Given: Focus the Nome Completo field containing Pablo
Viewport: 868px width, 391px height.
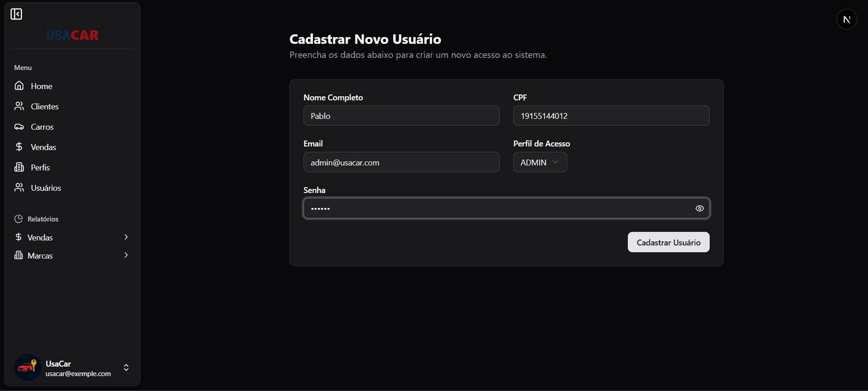Looking at the screenshot, I should click(401, 116).
